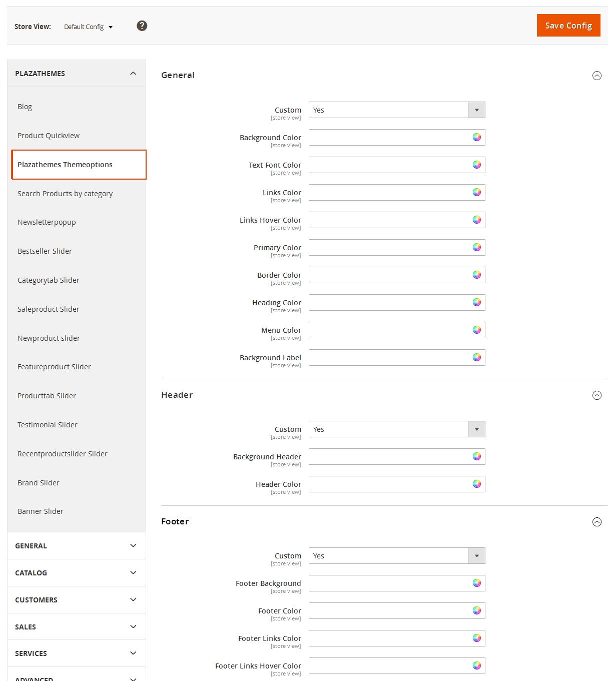
Task: Open the Primary Color picker wheel
Action: click(476, 247)
